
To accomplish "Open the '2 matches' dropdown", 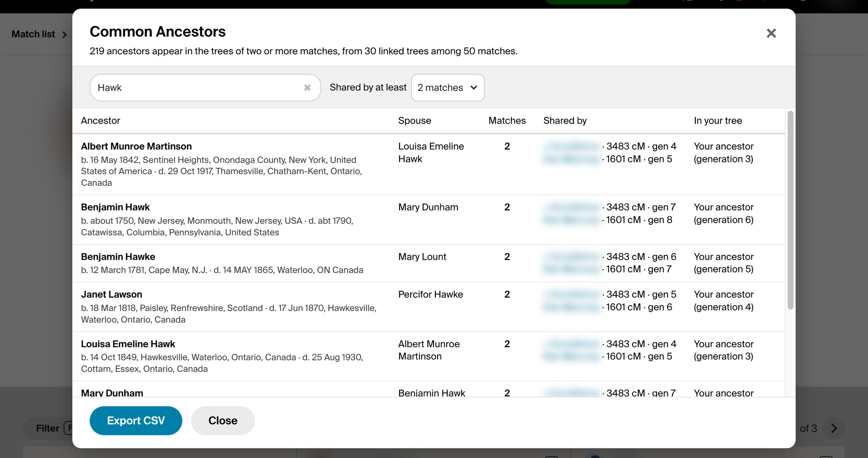I will click(x=448, y=88).
